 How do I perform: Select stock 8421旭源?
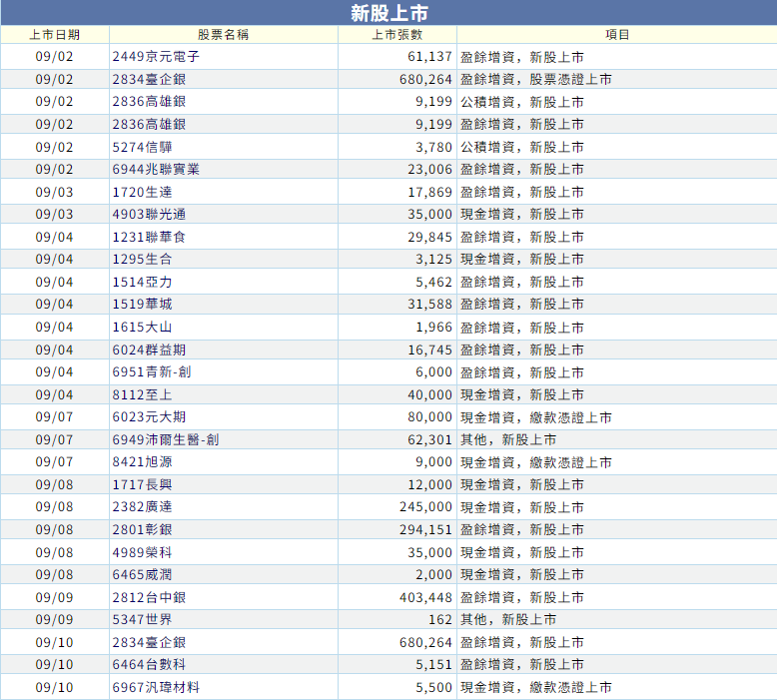pos(142,462)
